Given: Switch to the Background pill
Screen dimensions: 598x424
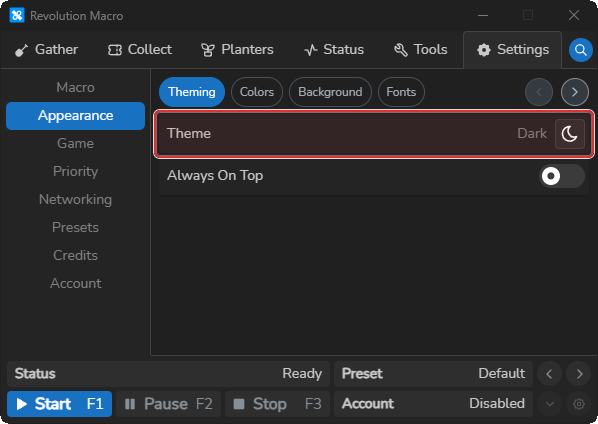Looking at the screenshot, I should pyautogui.click(x=330, y=92).
